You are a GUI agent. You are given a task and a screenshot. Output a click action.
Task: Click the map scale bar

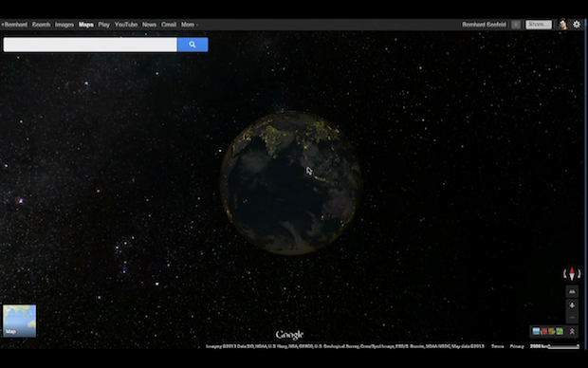tap(555, 346)
